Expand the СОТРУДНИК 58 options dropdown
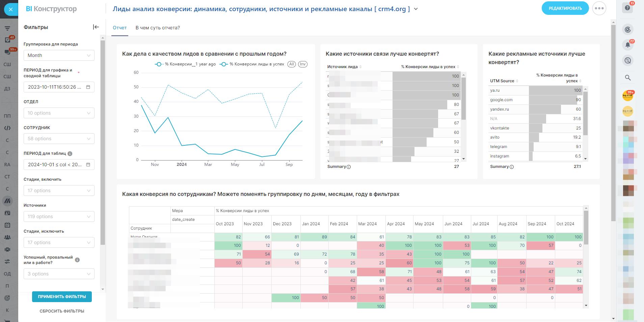The image size is (644, 322). click(59, 139)
